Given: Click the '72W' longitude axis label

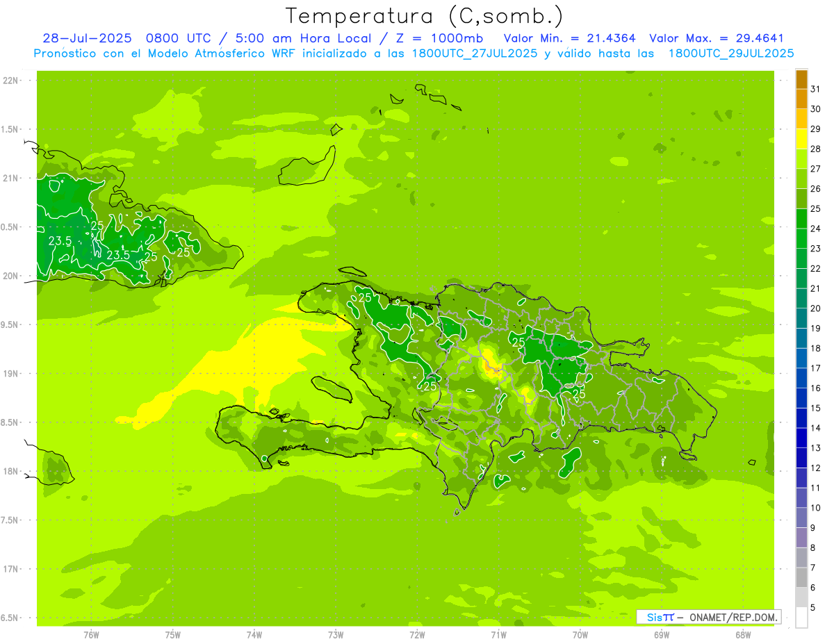Looking at the screenshot, I should click(417, 635).
